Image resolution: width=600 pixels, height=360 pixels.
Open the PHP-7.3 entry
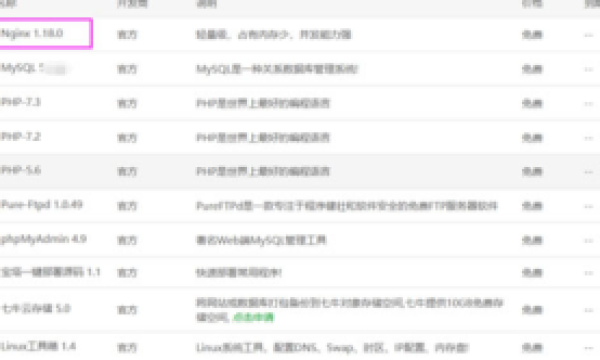(20, 102)
